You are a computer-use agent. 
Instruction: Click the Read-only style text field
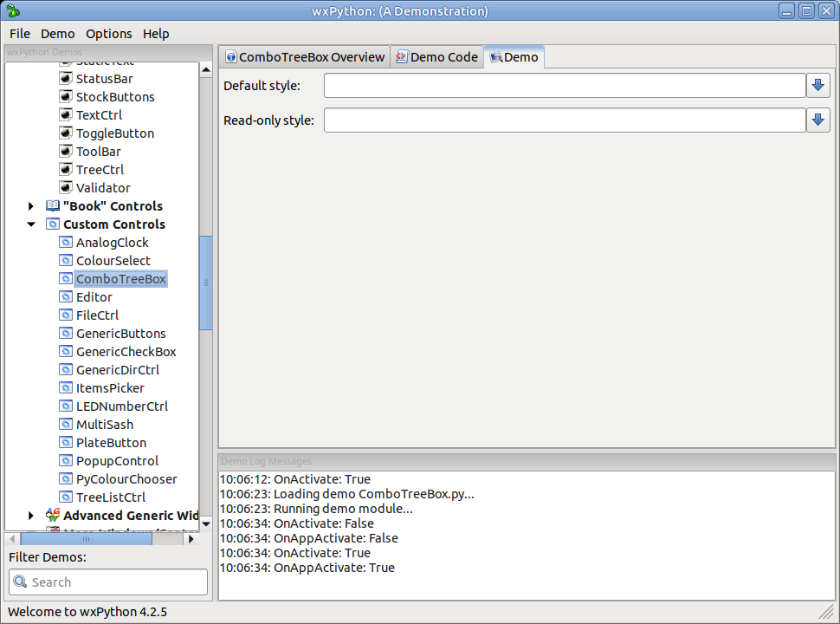pyautogui.click(x=565, y=120)
